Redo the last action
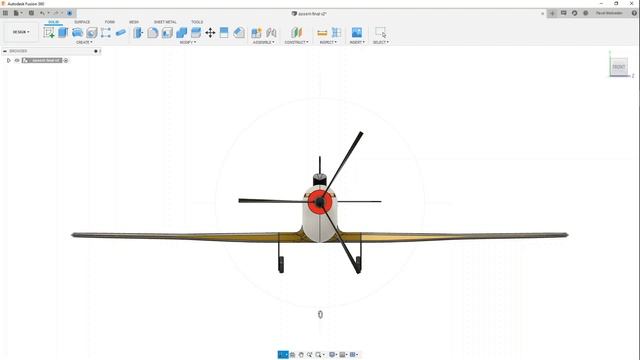This screenshot has height=360, width=640. pyautogui.click(x=57, y=13)
